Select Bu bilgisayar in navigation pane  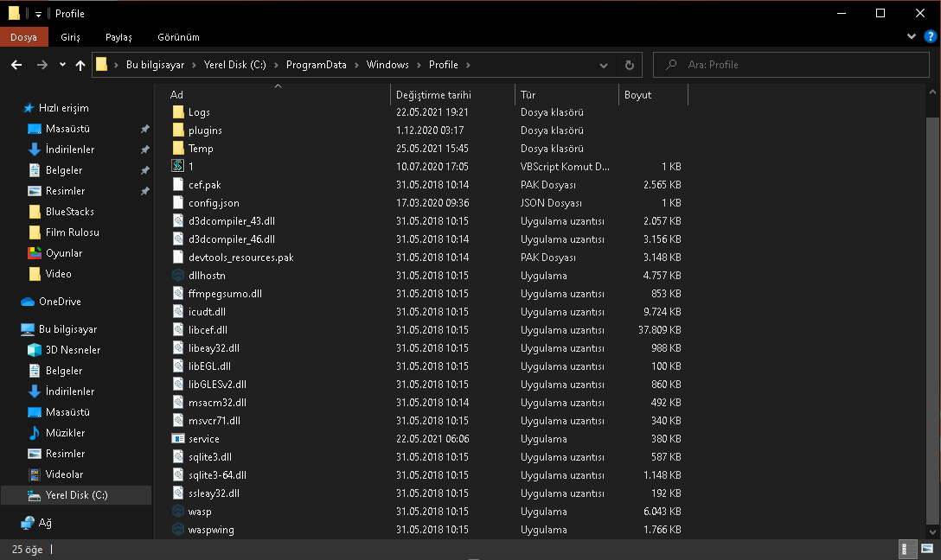(x=67, y=329)
